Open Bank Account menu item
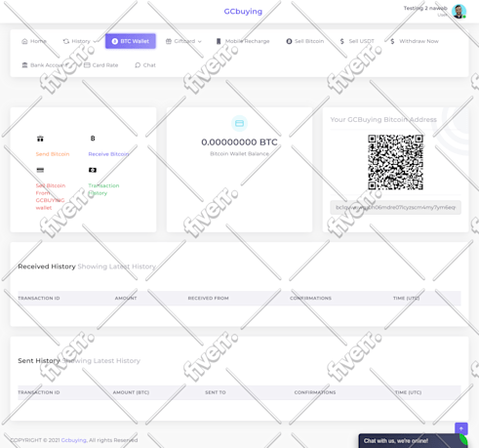 pos(45,65)
